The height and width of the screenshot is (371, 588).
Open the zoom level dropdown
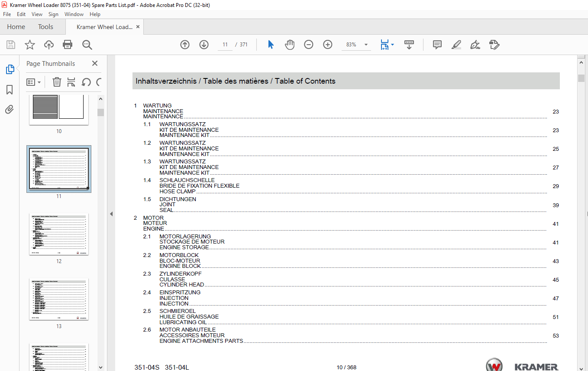[x=366, y=45]
